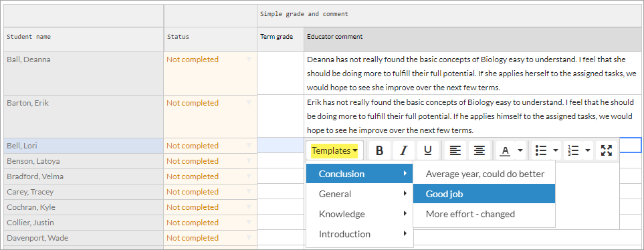Align comment text left

click(x=455, y=150)
